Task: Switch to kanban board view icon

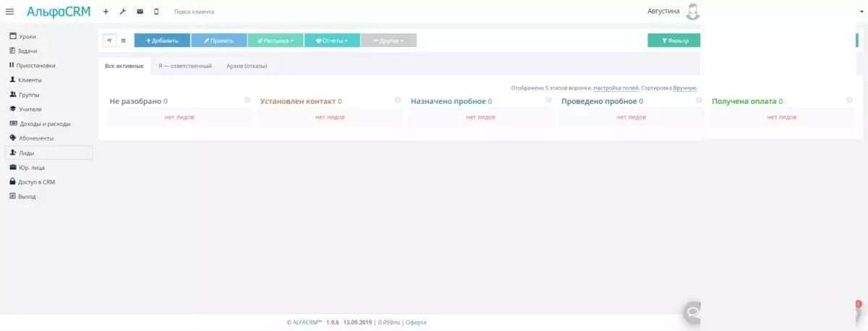Action: coord(109,40)
